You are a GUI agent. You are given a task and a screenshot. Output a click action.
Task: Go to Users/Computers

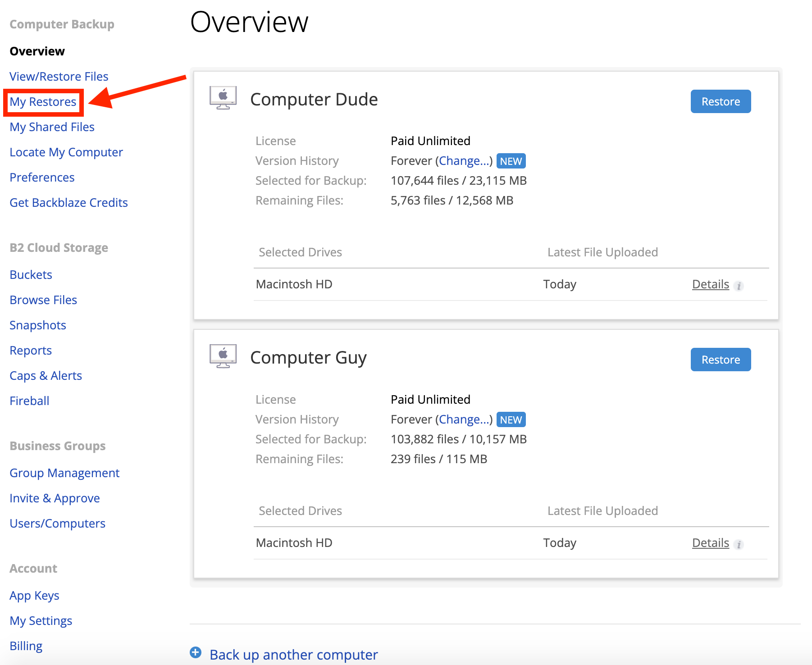pyautogui.click(x=58, y=524)
